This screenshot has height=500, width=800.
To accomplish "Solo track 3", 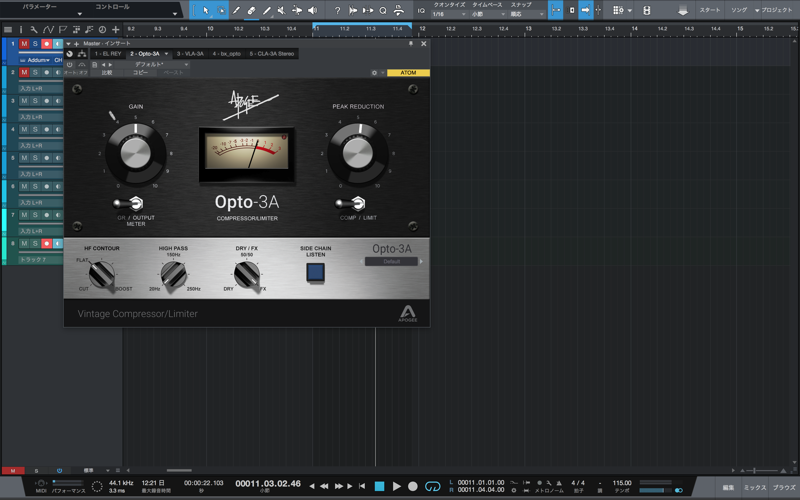I will click(x=35, y=101).
